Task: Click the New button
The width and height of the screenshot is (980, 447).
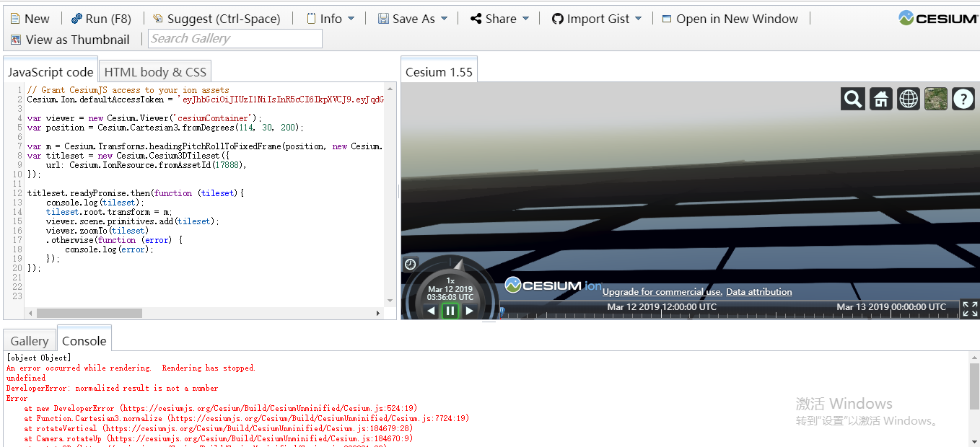Action: tap(30, 19)
